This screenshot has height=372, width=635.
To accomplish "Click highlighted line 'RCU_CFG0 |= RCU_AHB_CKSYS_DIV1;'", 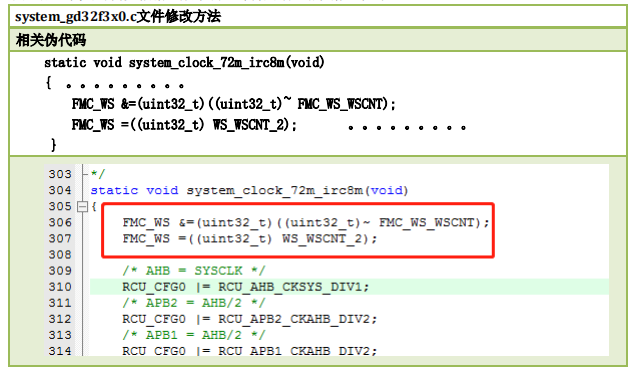I will (246, 287).
